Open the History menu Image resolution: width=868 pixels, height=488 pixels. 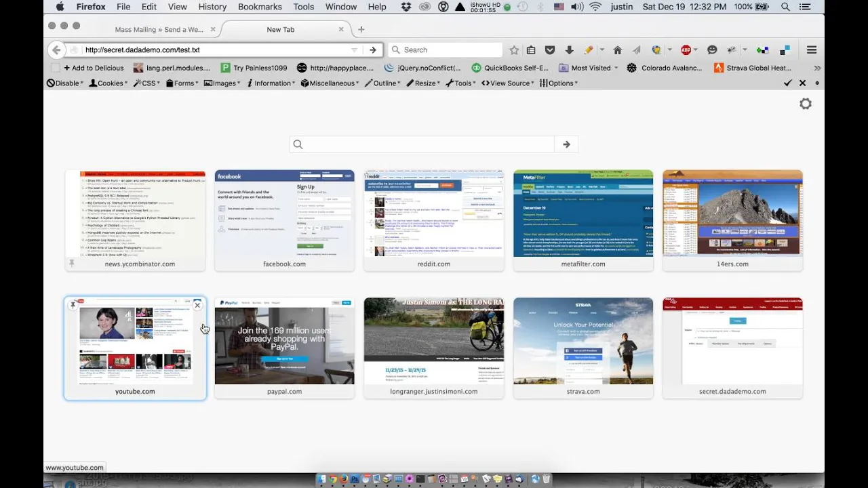tap(212, 7)
